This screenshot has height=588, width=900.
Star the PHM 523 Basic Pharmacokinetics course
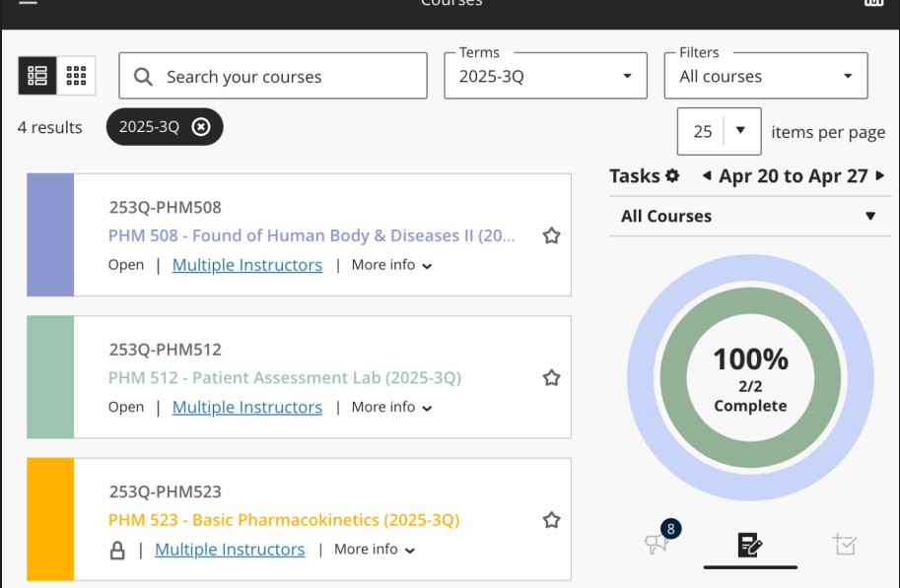tap(552, 520)
